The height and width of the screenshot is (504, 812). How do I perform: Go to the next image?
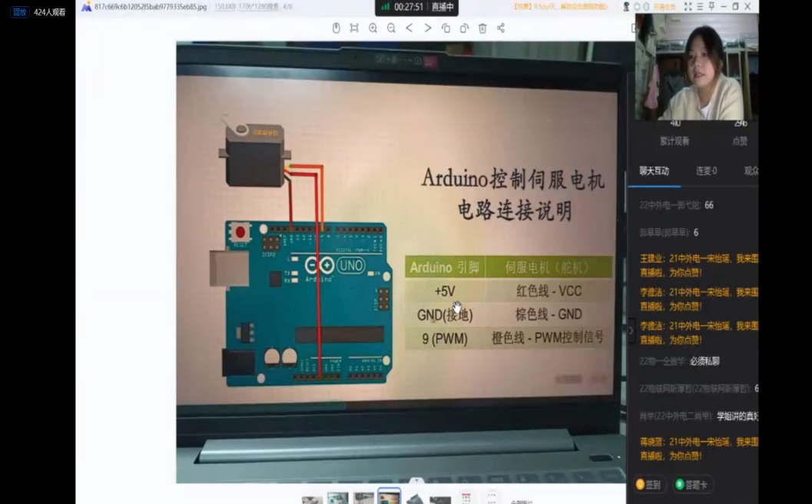[428, 28]
